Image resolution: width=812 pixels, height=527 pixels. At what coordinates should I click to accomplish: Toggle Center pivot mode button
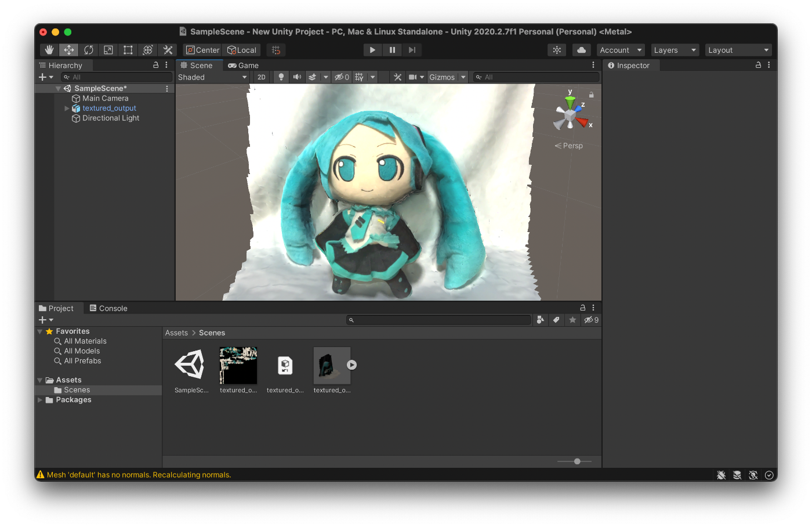pyautogui.click(x=202, y=50)
